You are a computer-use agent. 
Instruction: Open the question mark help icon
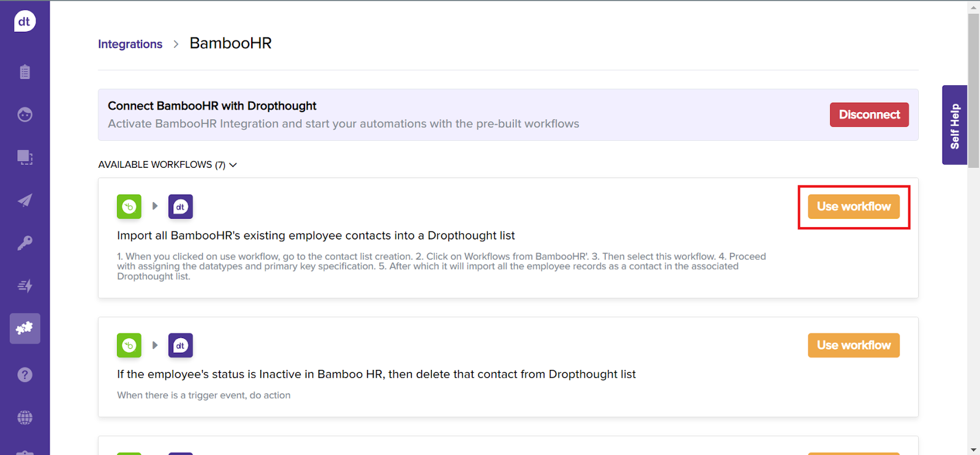tap(24, 375)
